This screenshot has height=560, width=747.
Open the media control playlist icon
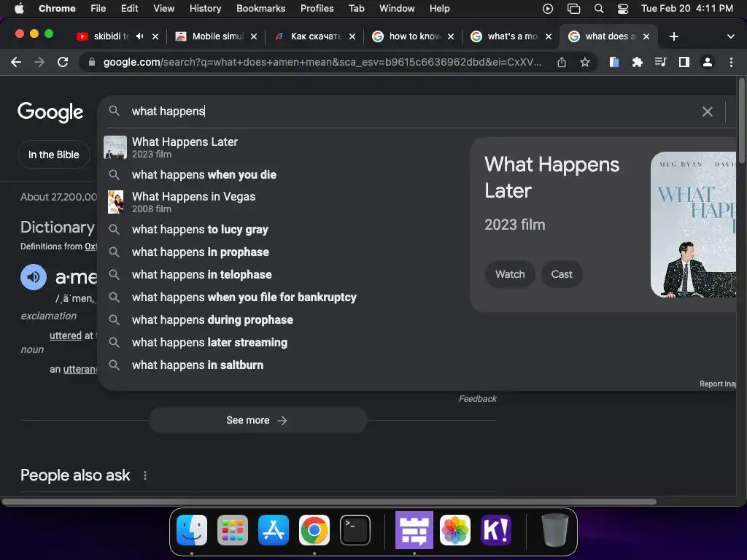[x=660, y=62]
